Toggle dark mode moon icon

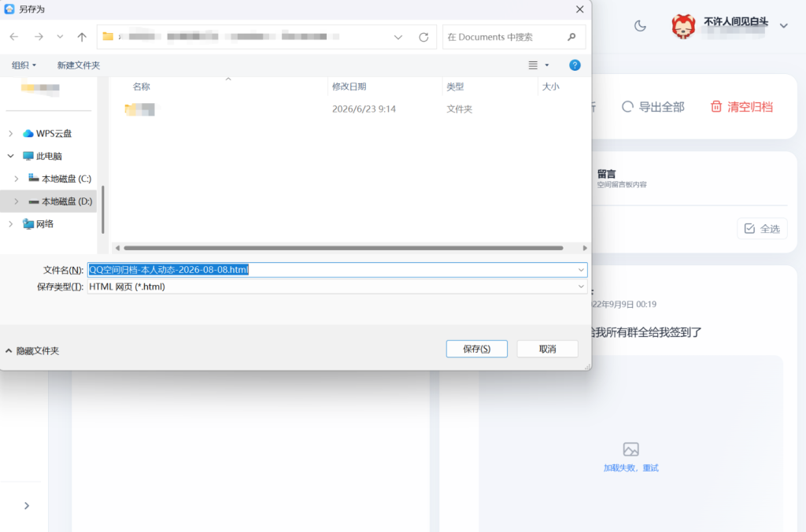pos(640,26)
